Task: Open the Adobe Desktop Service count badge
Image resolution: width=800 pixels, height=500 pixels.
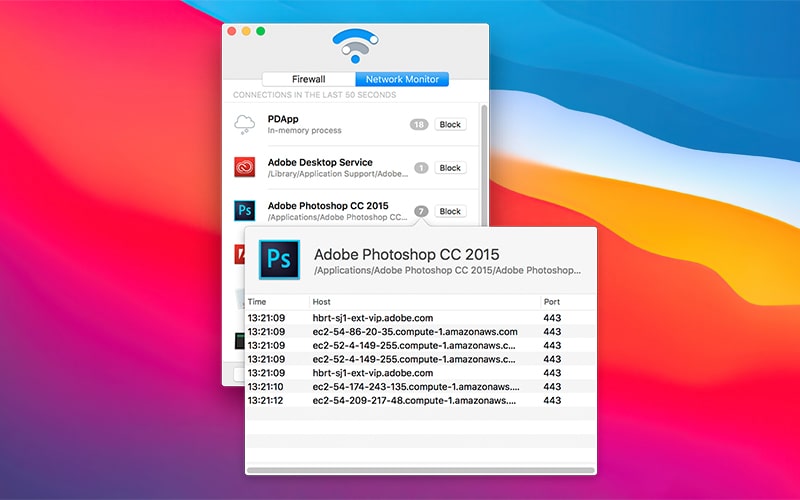Action: [420, 168]
